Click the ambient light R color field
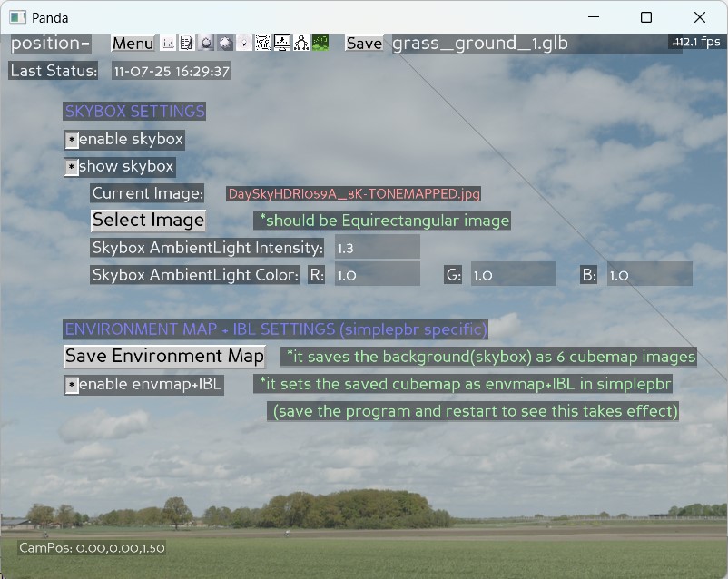The height and width of the screenshot is (579, 728). point(377,275)
